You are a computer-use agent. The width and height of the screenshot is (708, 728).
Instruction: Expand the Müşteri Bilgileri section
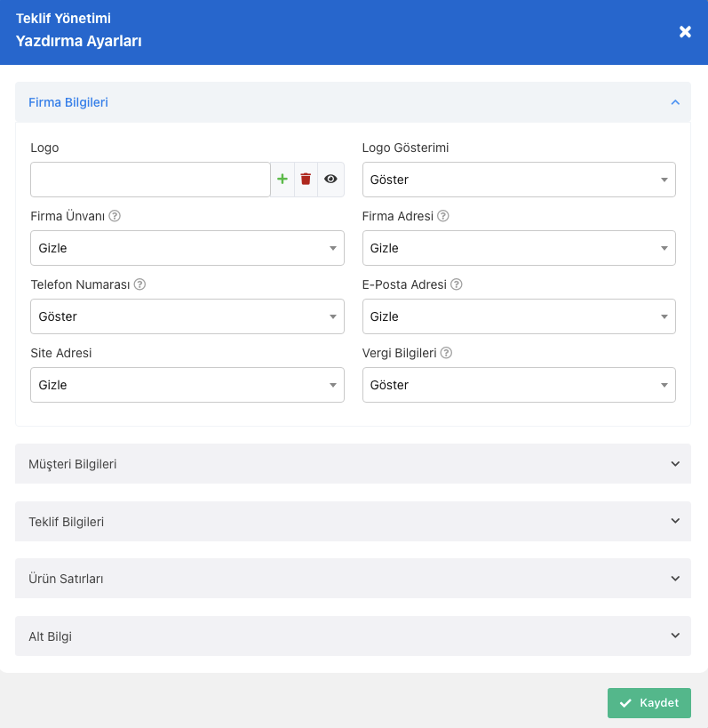point(353,464)
